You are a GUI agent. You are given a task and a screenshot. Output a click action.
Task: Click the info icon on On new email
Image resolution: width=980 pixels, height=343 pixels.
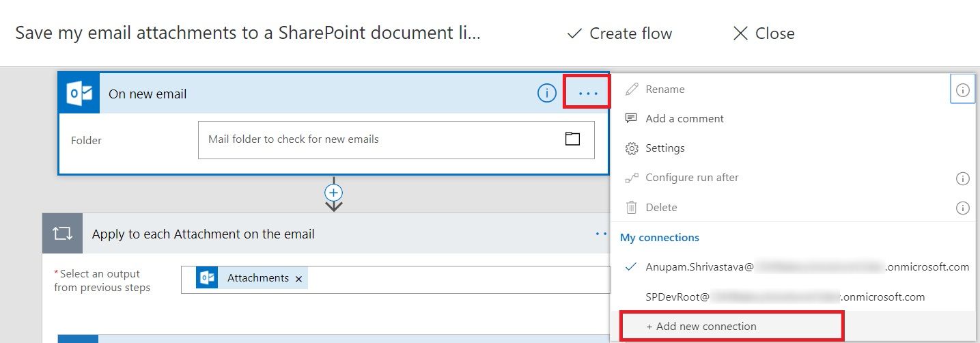547,94
